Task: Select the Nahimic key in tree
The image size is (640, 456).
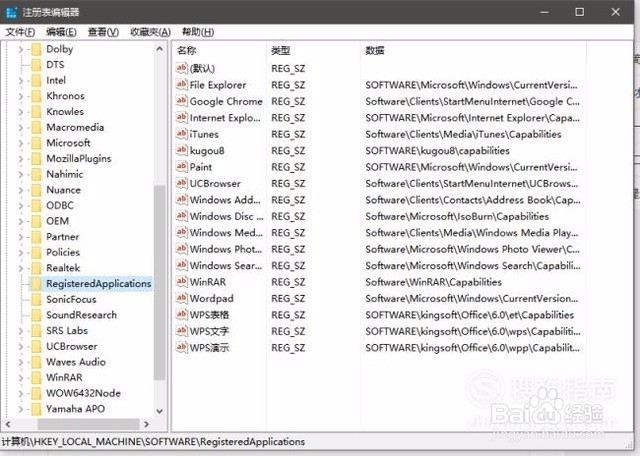Action: click(x=64, y=174)
